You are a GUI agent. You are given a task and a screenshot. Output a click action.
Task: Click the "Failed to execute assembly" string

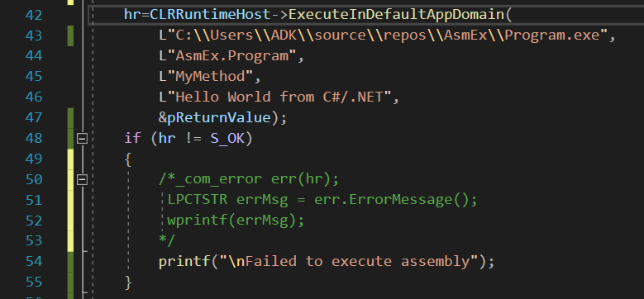[349, 261]
